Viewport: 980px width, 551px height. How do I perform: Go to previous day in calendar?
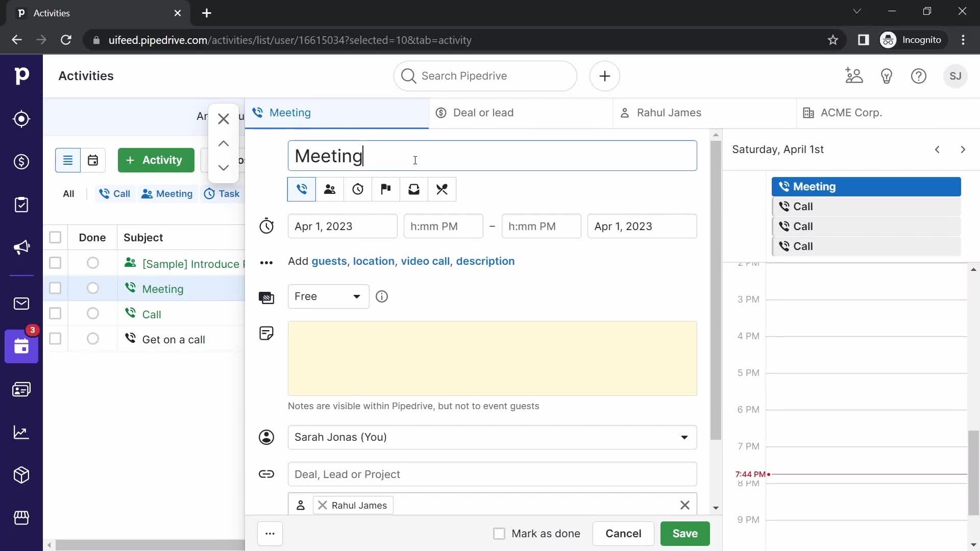pyautogui.click(x=937, y=149)
